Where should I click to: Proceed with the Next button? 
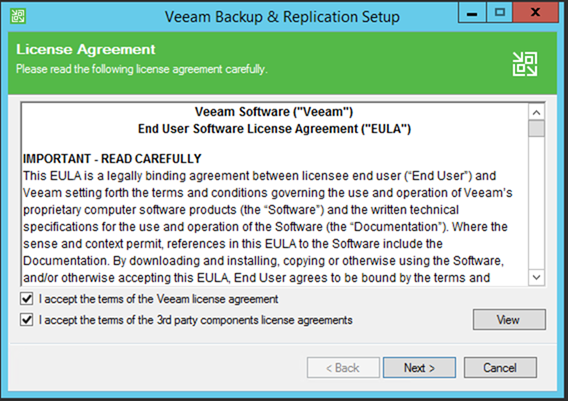point(419,368)
